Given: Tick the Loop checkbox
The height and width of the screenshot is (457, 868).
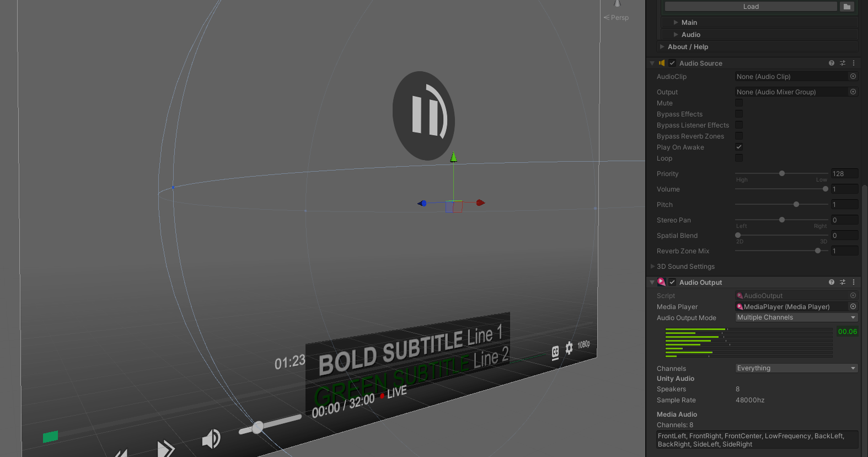Looking at the screenshot, I should [x=739, y=158].
